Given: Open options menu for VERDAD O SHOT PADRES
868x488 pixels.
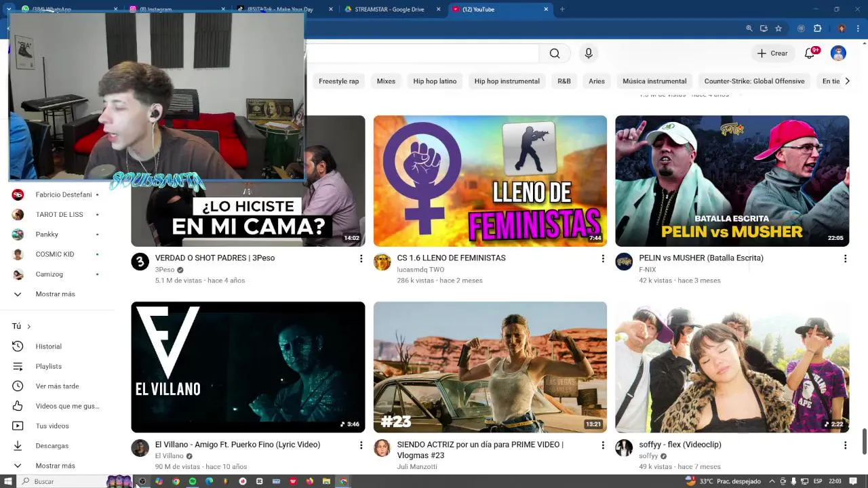Looking at the screenshot, I should [361, 259].
